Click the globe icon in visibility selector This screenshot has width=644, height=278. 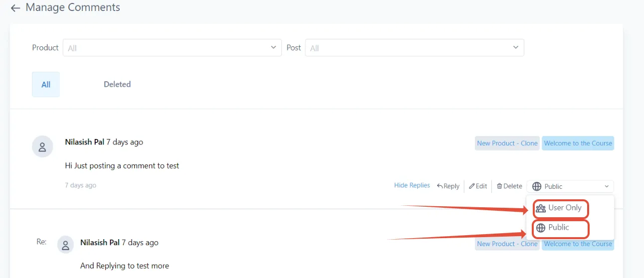point(537,186)
